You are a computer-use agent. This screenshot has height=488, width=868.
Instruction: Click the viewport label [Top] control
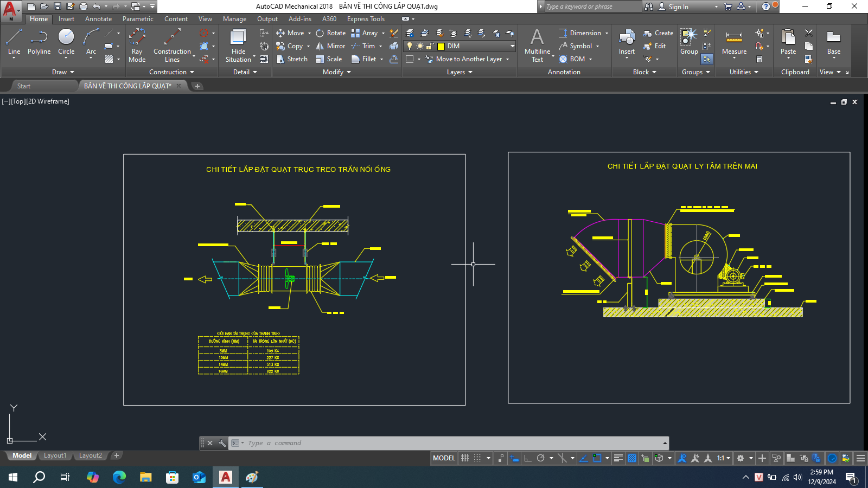pyautogui.click(x=18, y=101)
